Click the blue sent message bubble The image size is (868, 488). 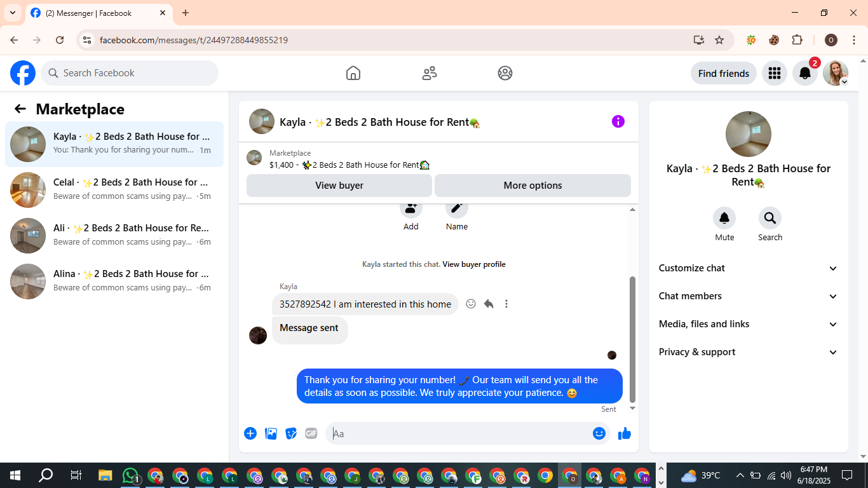point(459,386)
